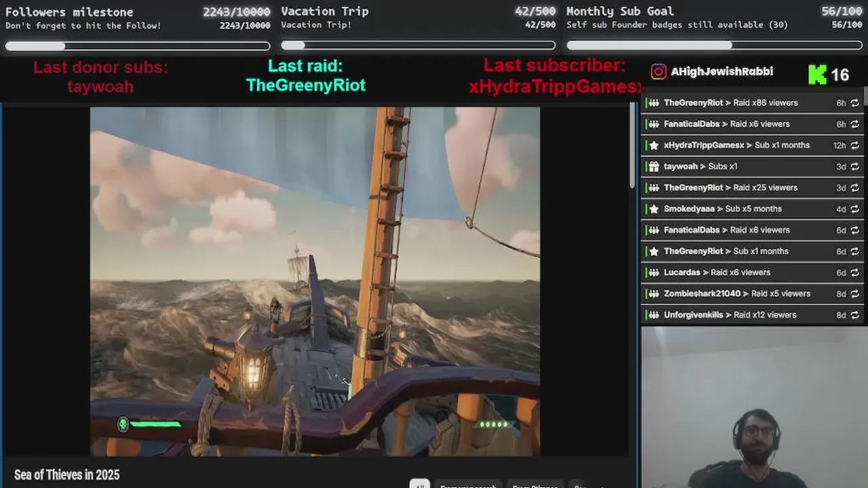Click 'Self sub Founder badges still available (30)'
Viewport: 868px width, 488px height.
click(677, 25)
